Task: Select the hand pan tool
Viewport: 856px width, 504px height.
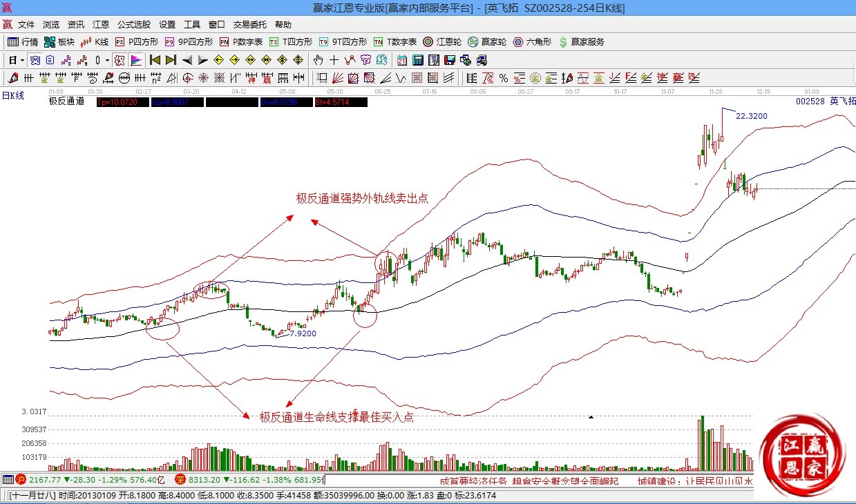Action: tap(318, 60)
